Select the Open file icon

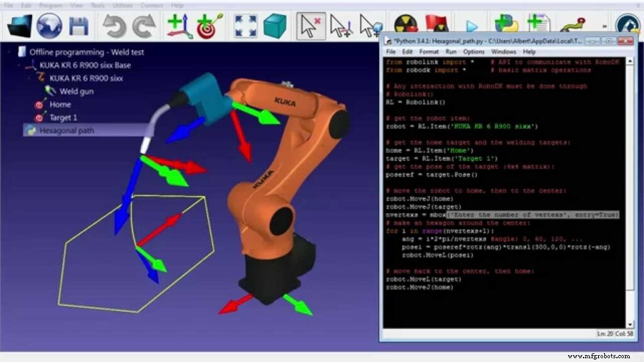point(19,25)
